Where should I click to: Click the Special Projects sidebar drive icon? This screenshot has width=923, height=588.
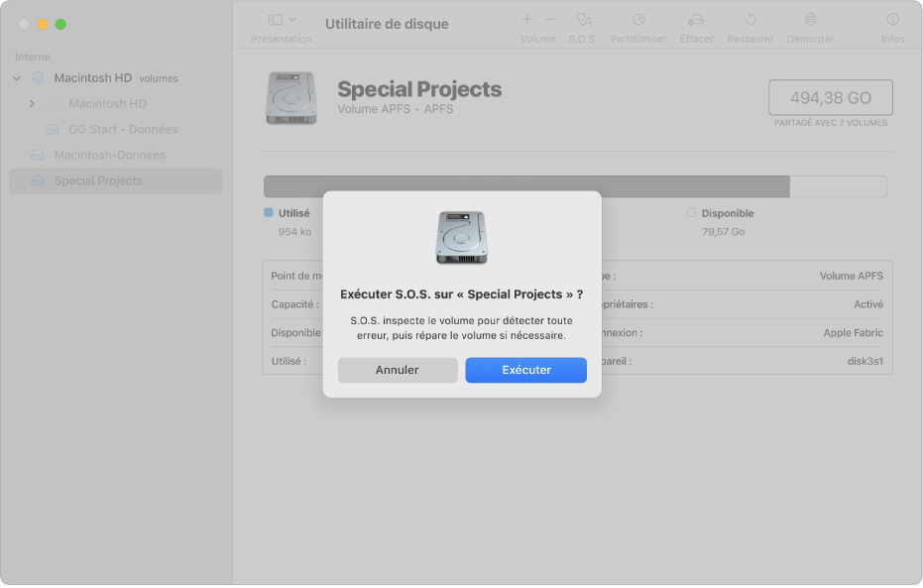38,181
